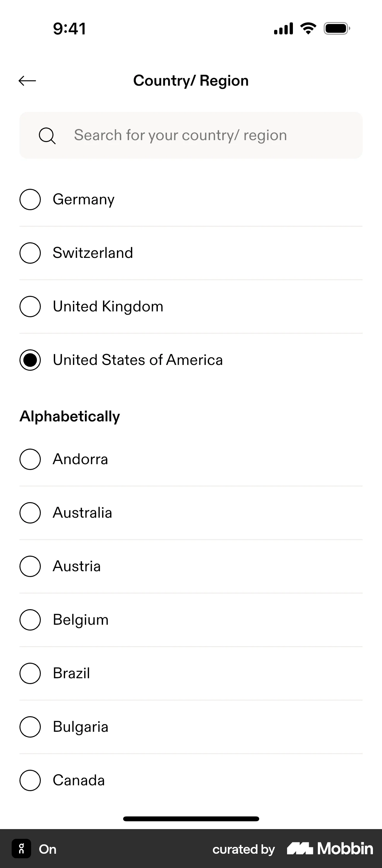This screenshot has width=382, height=868.
Task: Tap the On app logo icon
Action: pos(21,849)
